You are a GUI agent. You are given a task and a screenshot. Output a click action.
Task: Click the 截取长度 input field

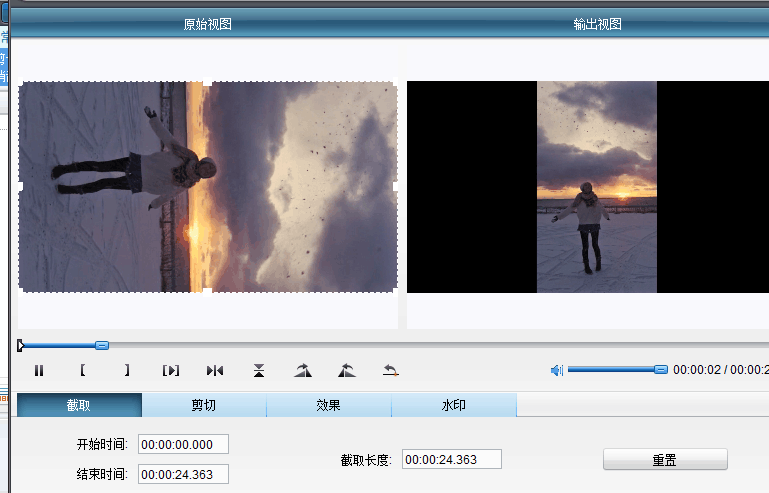click(x=451, y=459)
